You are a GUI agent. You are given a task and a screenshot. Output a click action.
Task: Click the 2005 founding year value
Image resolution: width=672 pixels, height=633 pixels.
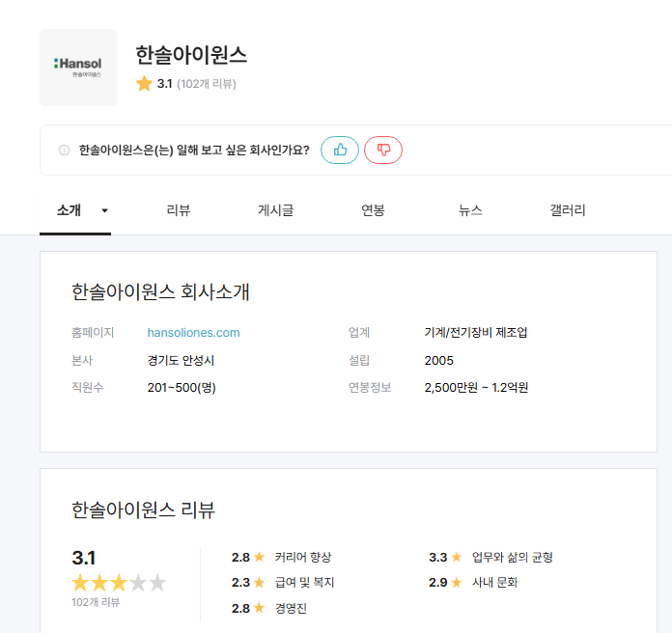(x=439, y=361)
